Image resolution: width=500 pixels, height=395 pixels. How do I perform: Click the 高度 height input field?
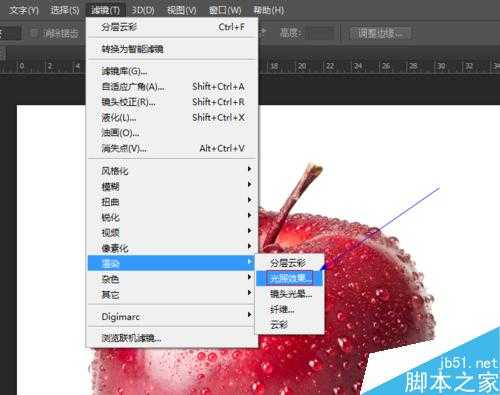click(320, 33)
